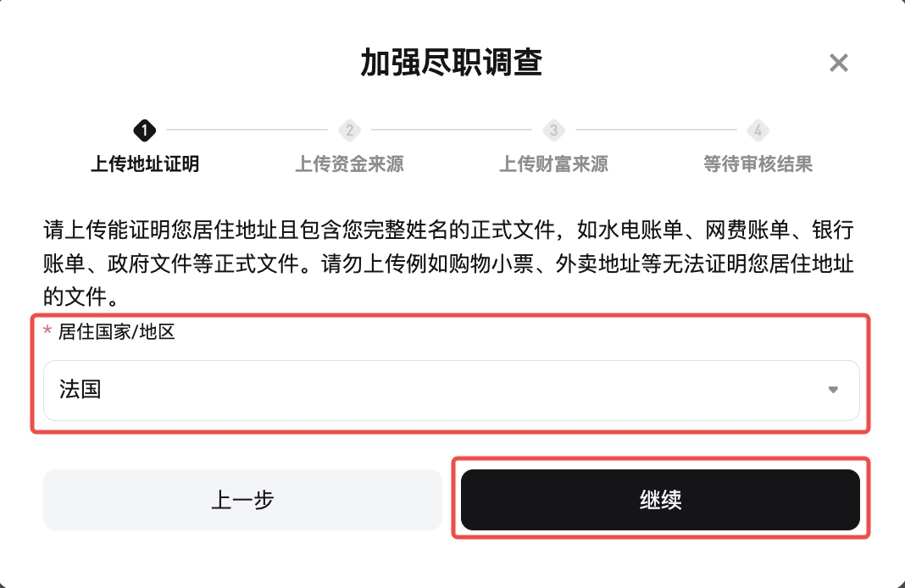Click the dialog title 加强尽职调查
This screenshot has height=588, width=905.
tap(452, 63)
